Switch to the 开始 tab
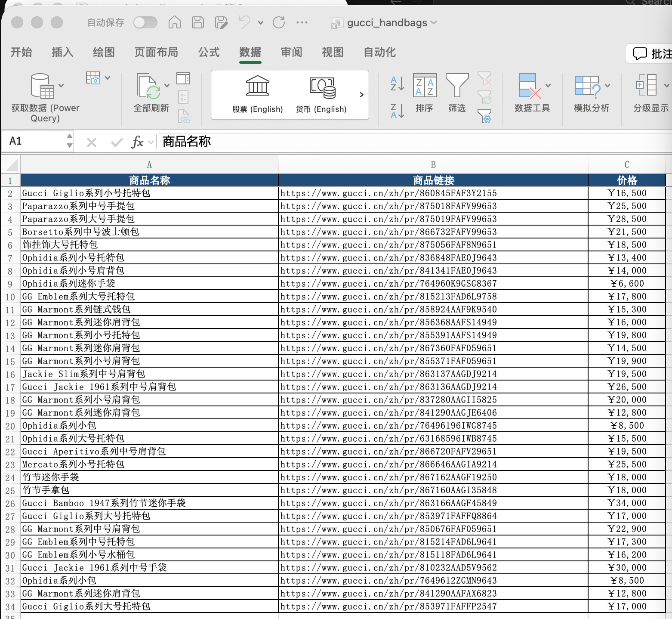This screenshot has height=619, width=672. pos(22,53)
